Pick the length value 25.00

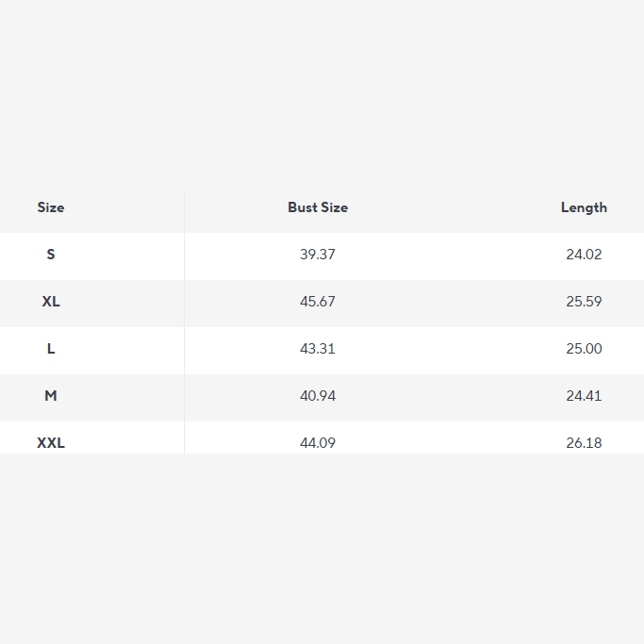point(584,349)
